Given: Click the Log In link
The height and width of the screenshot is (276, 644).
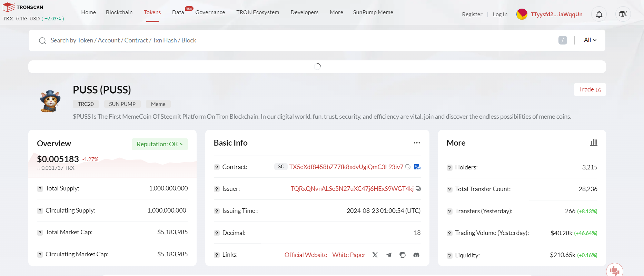Looking at the screenshot, I should tap(500, 14).
